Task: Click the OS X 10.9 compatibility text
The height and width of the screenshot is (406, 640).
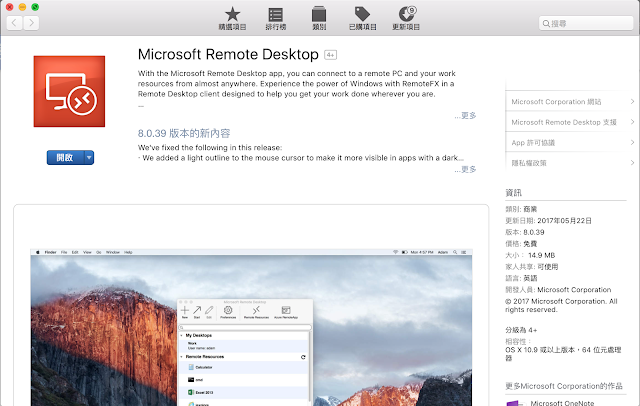Action: coord(563,354)
